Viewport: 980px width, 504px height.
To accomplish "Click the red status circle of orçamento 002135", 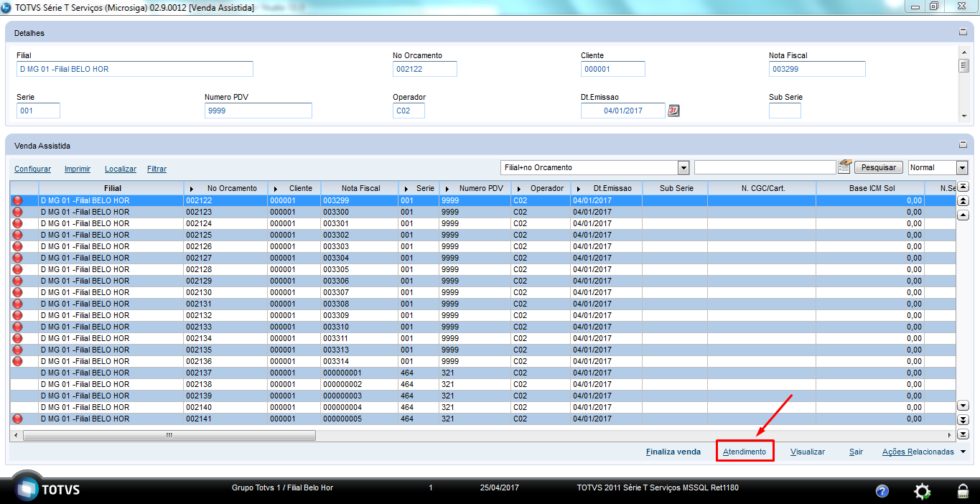I will pyautogui.click(x=18, y=350).
